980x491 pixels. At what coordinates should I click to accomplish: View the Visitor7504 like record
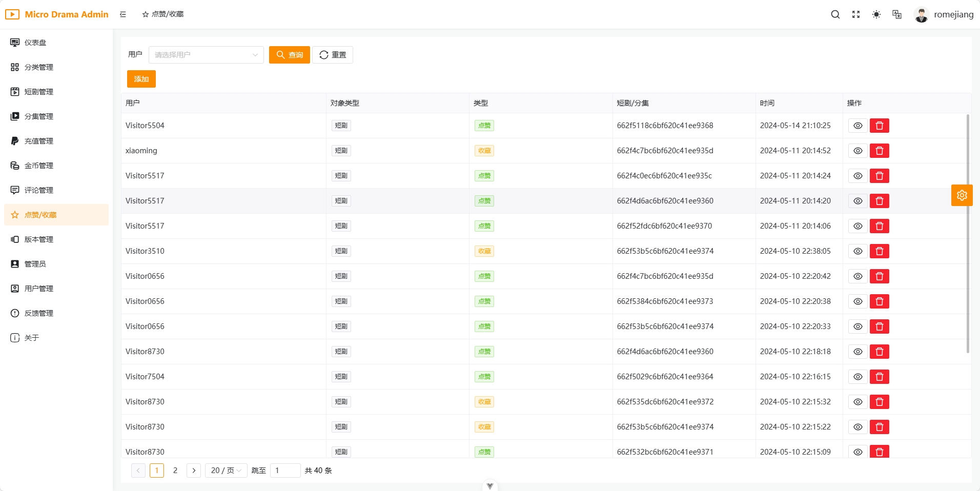click(857, 377)
